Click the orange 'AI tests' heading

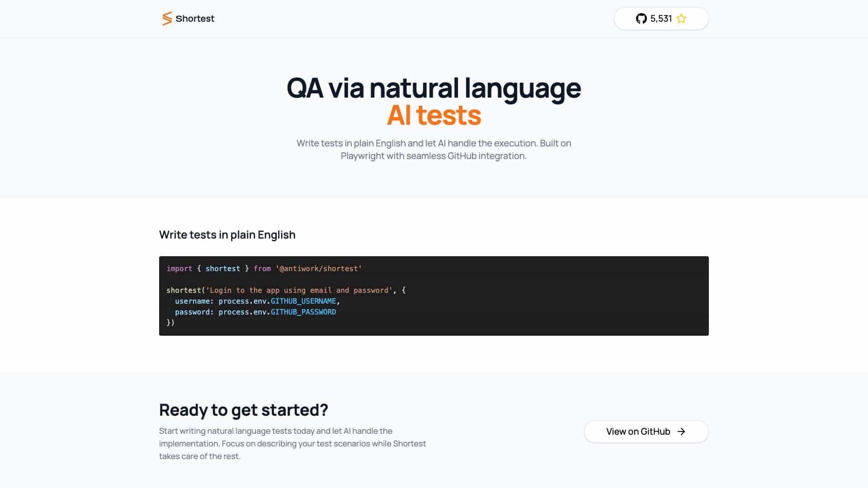(x=434, y=115)
